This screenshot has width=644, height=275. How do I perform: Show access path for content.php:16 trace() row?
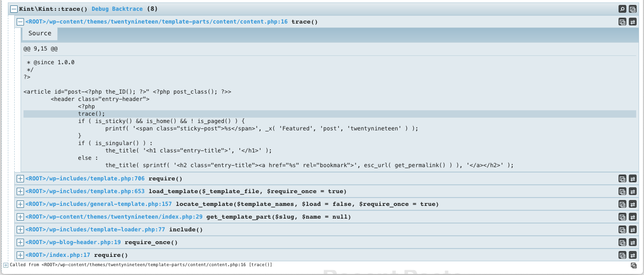click(x=633, y=22)
